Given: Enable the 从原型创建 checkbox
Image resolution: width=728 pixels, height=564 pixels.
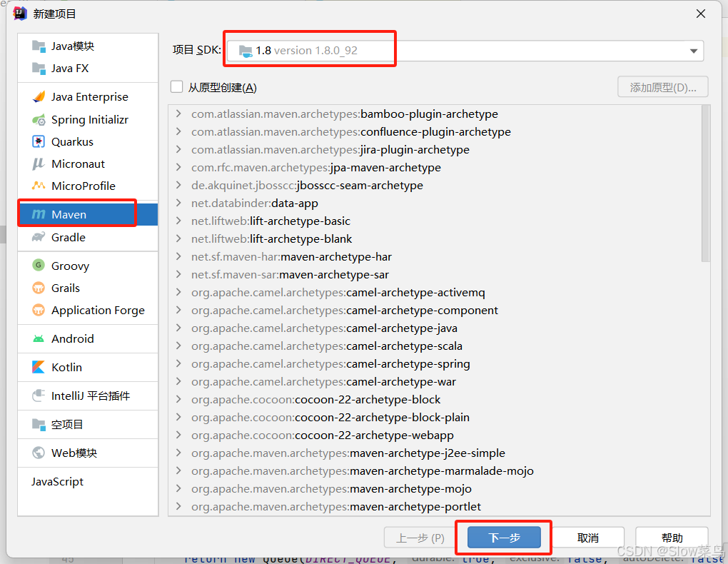Looking at the screenshot, I should pos(176,87).
